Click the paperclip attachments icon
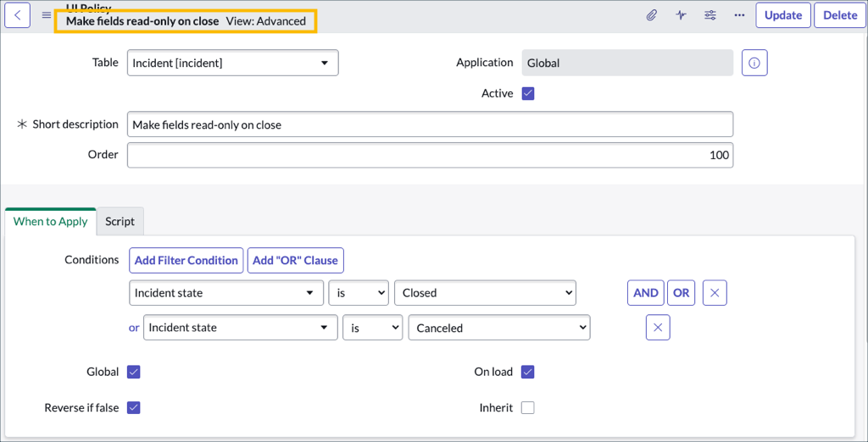This screenshot has width=868, height=442. tap(652, 15)
